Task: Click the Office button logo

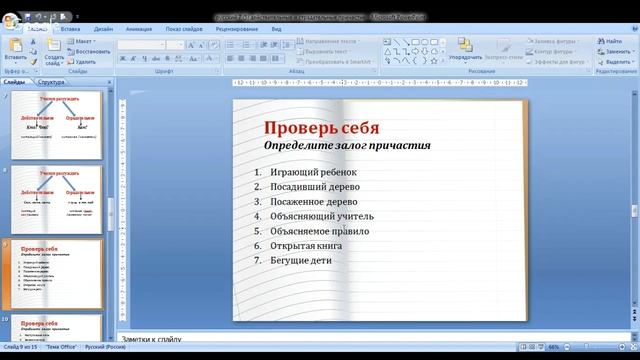Action: [x=10, y=20]
